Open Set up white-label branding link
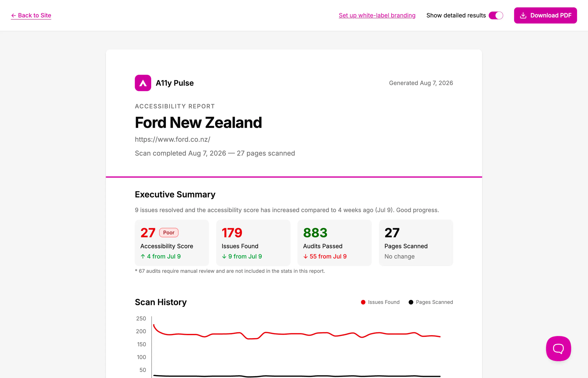 pyautogui.click(x=377, y=16)
